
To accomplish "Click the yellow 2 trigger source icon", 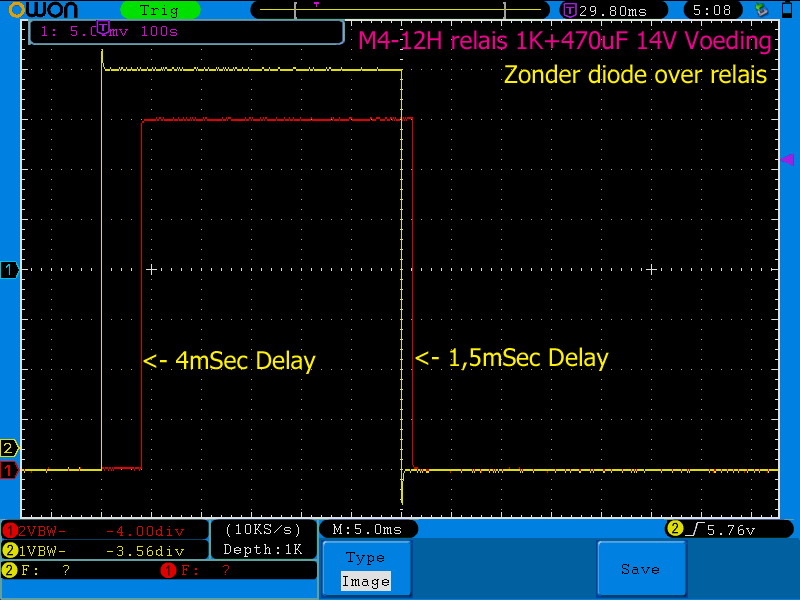I will click(674, 529).
